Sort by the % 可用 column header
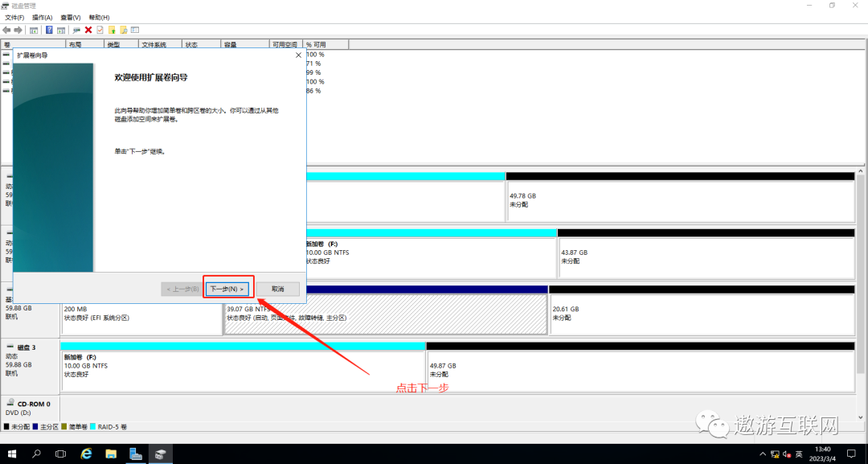Screen dimensions: 868x464 326,45
